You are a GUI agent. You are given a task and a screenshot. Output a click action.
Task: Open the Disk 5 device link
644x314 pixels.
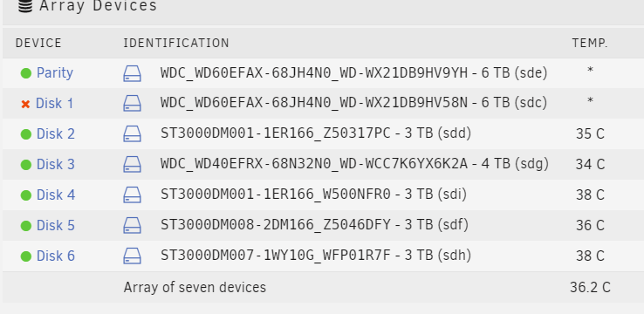tap(56, 225)
